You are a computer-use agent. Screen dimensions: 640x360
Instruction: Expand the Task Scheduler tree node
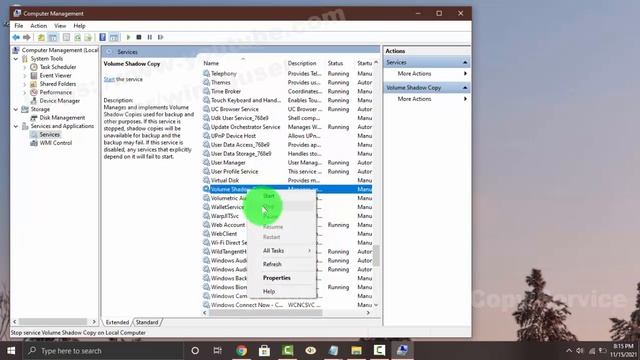coord(24,67)
